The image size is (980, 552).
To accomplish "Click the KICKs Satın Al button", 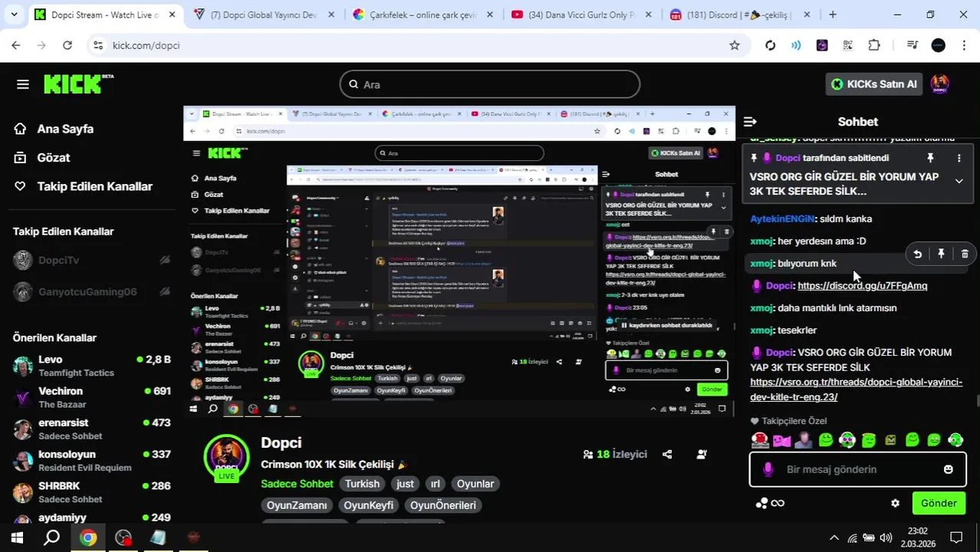I will (x=873, y=84).
